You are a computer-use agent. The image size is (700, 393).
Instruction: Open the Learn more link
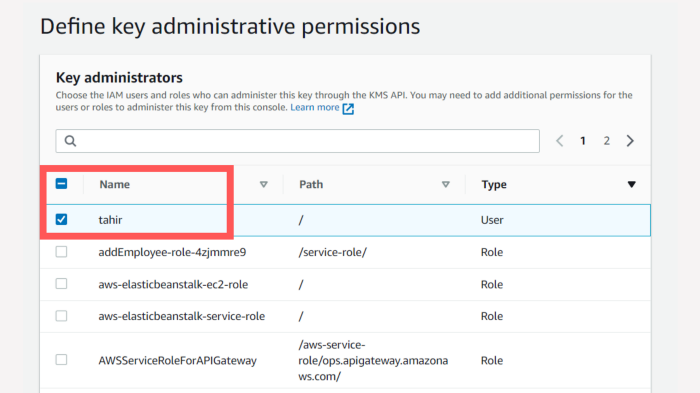tap(315, 107)
